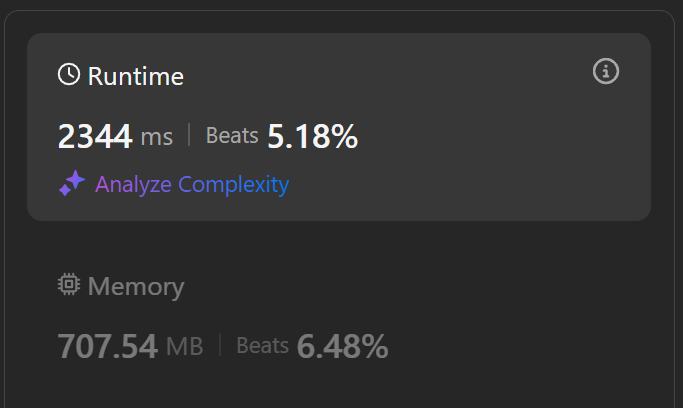Viewport: 683px width, 408px height.
Task: Click the 5.18% runtime percentile
Action: click(x=312, y=136)
